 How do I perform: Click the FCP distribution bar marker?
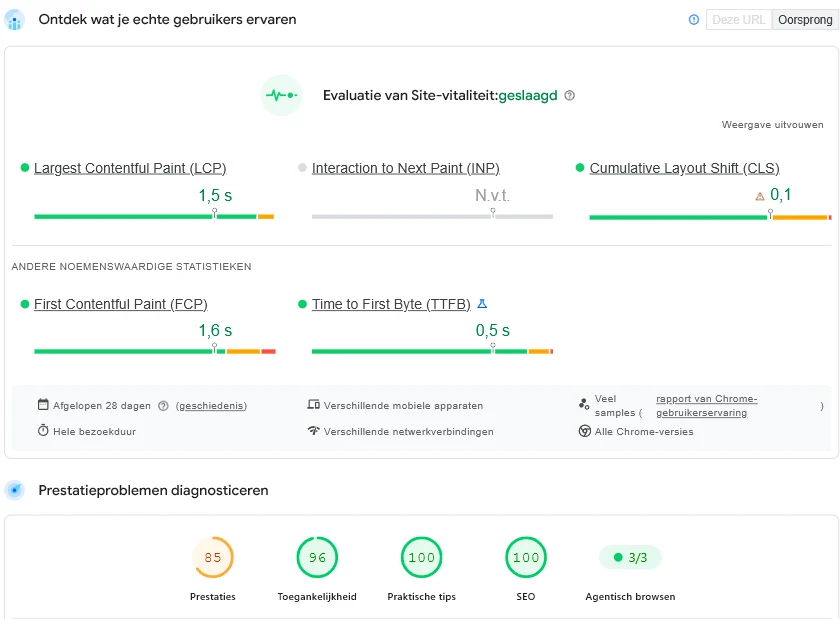[x=214, y=348]
